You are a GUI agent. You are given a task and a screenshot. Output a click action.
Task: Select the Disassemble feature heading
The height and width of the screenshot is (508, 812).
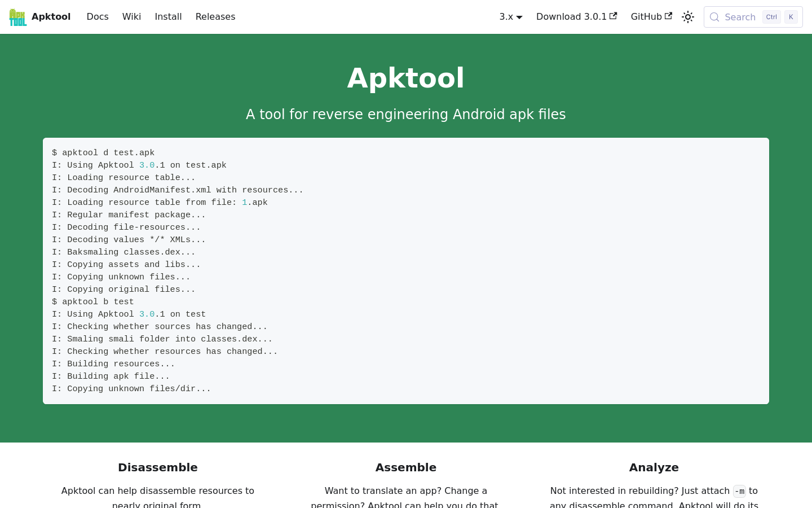(x=158, y=467)
